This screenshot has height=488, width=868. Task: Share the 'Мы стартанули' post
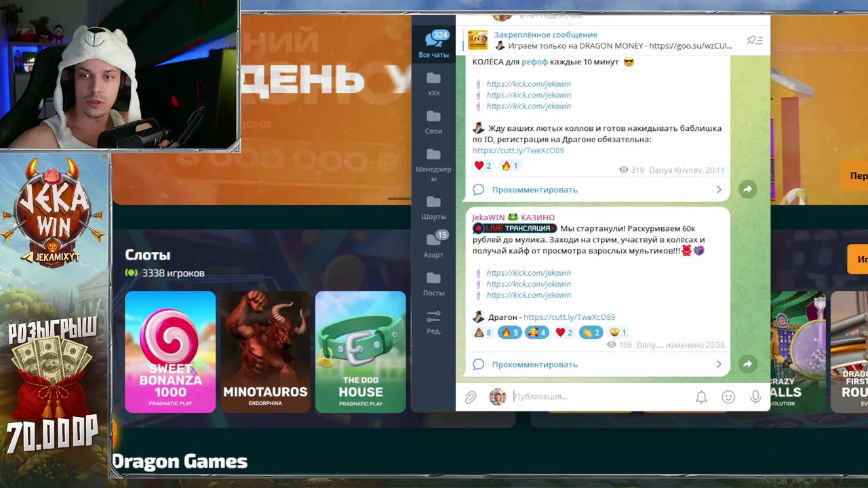(x=747, y=364)
